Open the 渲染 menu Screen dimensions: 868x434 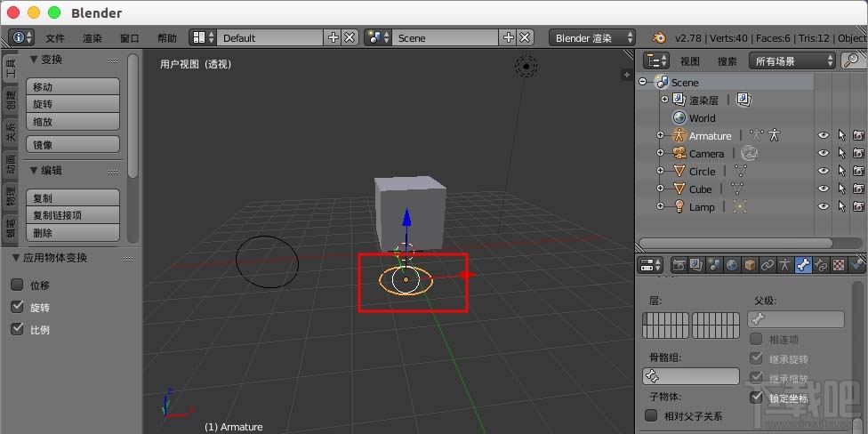[x=92, y=38]
